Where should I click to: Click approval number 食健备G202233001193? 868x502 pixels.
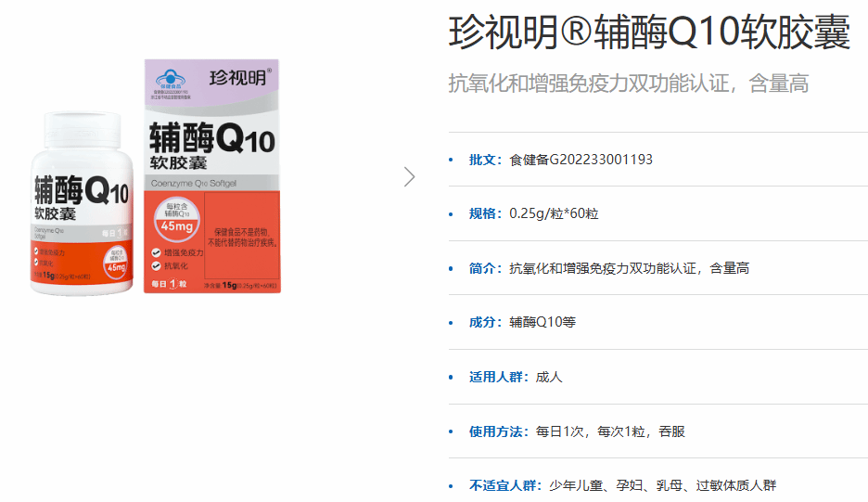581,160
